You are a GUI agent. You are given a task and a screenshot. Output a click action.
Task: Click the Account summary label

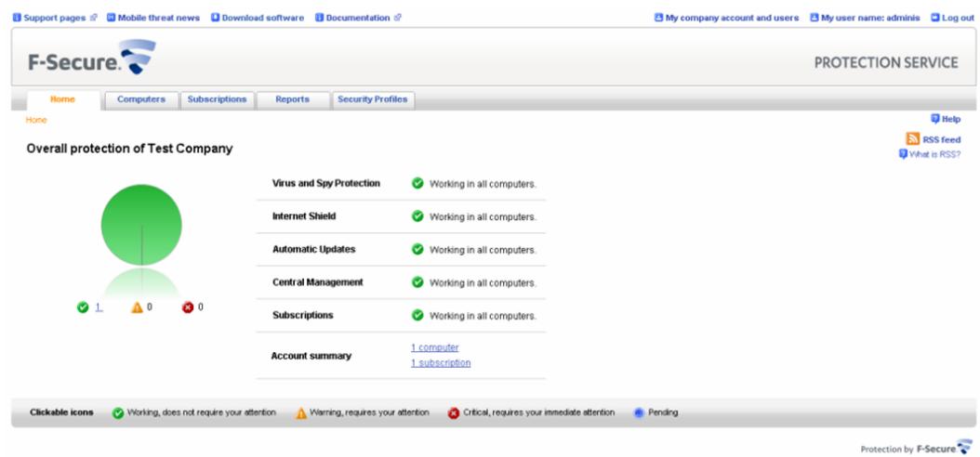coord(311,356)
